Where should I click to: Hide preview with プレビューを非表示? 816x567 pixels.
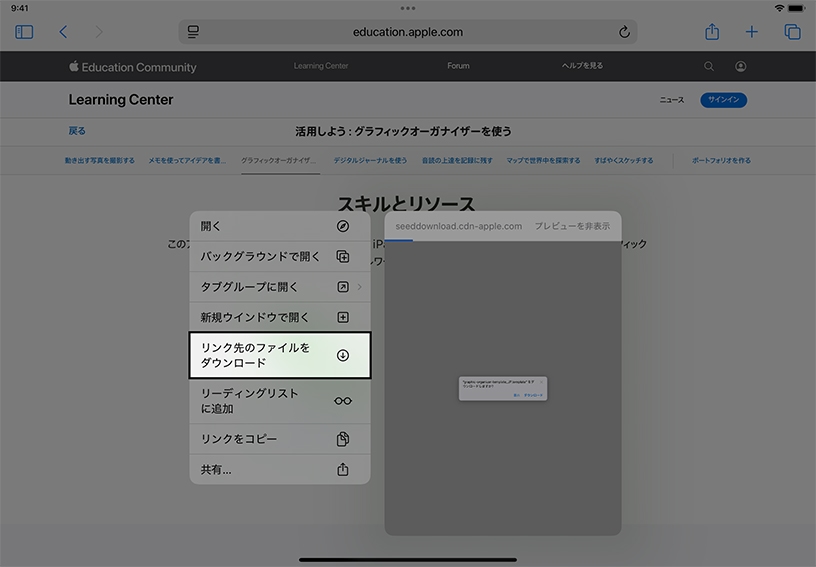572,226
